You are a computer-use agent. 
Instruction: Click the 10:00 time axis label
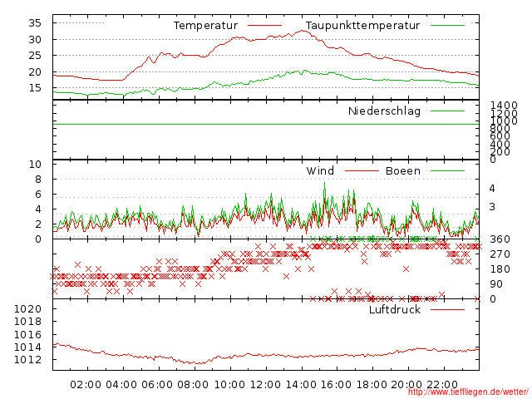click(x=229, y=385)
